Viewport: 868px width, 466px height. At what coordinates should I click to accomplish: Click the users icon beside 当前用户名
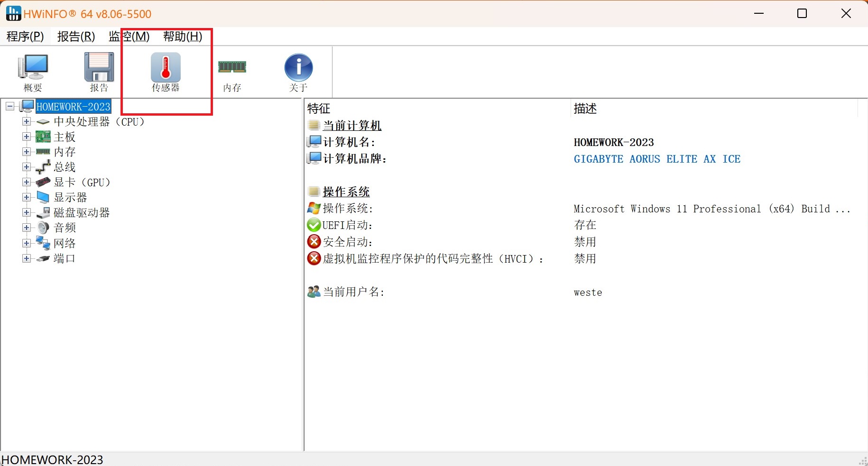[314, 292]
